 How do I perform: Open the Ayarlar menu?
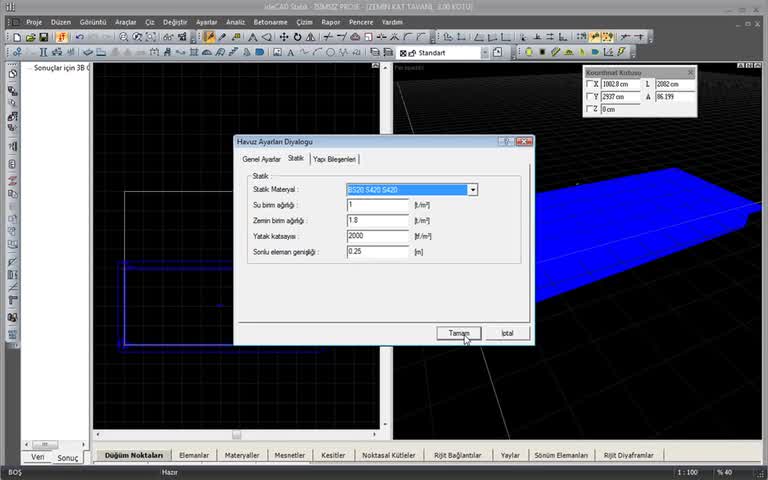tap(206, 22)
